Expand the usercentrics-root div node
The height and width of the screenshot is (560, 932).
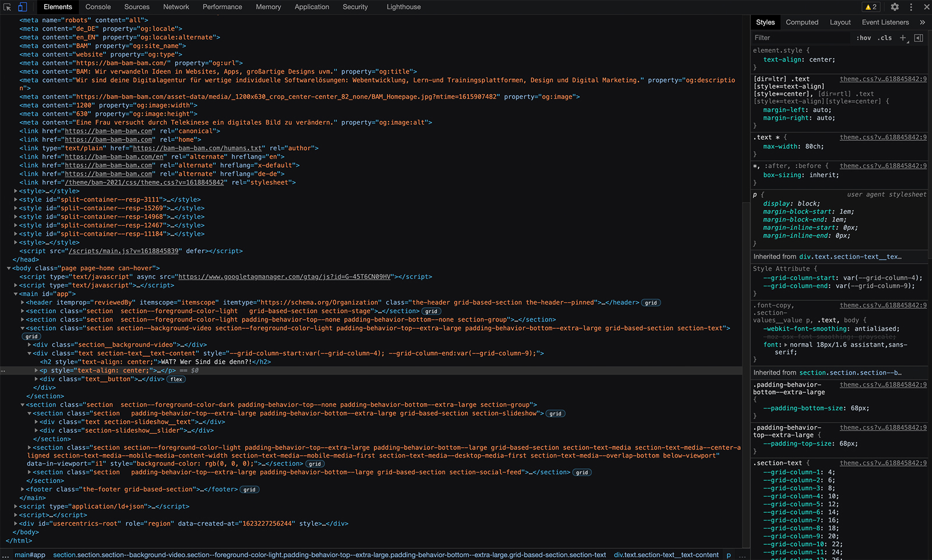(x=16, y=524)
